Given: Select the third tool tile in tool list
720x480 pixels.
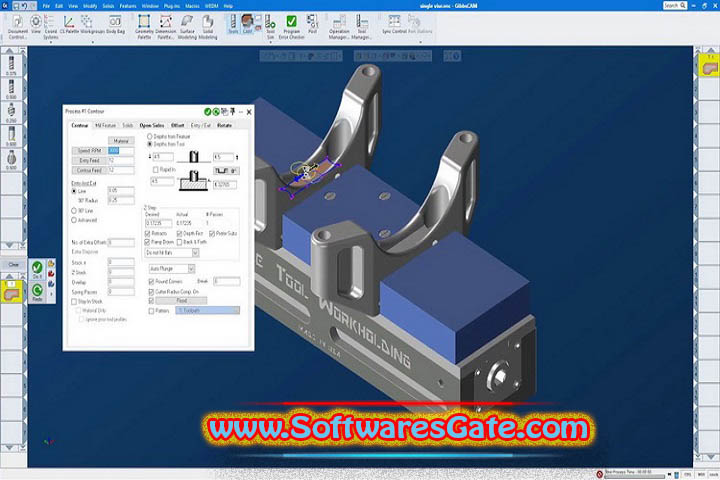Looking at the screenshot, I should (11, 112).
